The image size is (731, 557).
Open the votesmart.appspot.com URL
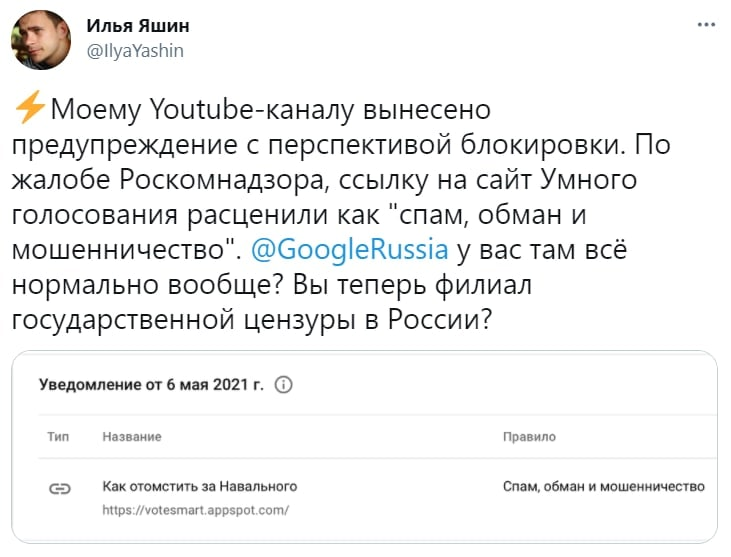[x=196, y=510]
